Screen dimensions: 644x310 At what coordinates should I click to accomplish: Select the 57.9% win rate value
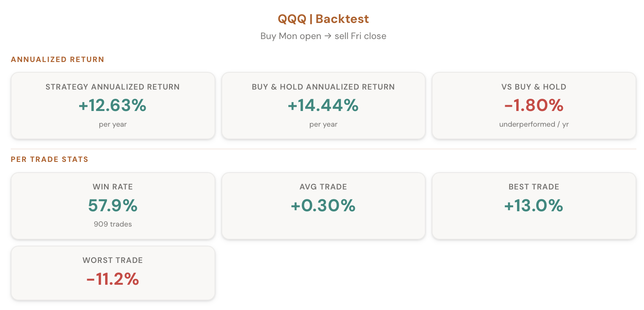[112, 206]
